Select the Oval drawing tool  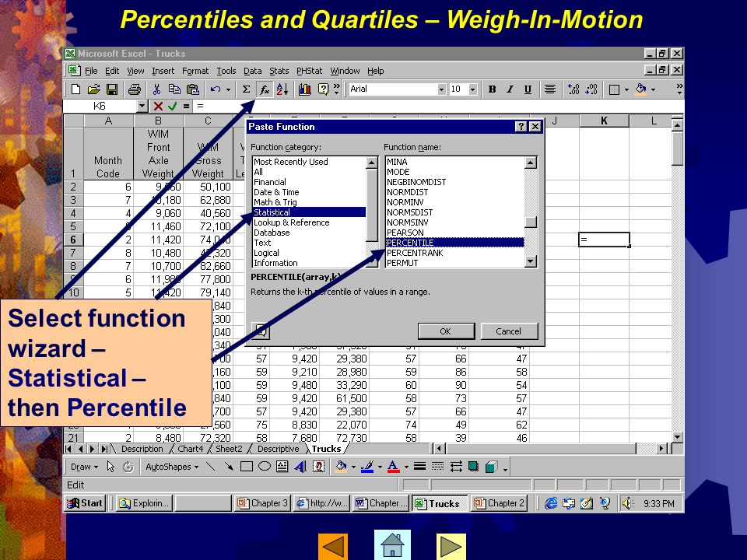(265, 467)
